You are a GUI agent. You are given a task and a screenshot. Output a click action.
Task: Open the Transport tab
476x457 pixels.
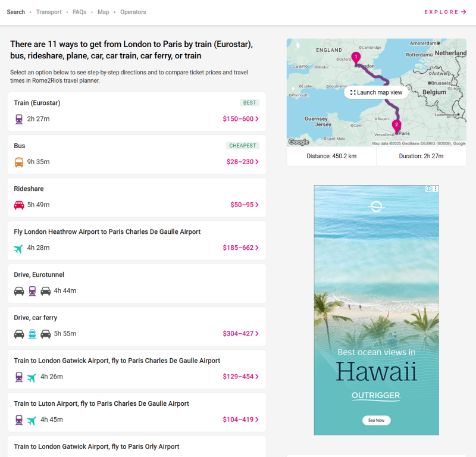(x=48, y=12)
